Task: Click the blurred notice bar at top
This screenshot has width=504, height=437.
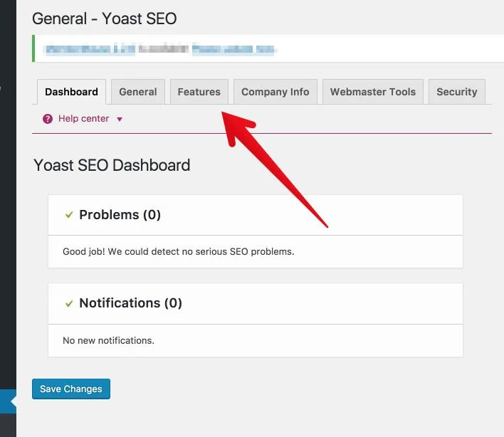Action: (x=160, y=49)
